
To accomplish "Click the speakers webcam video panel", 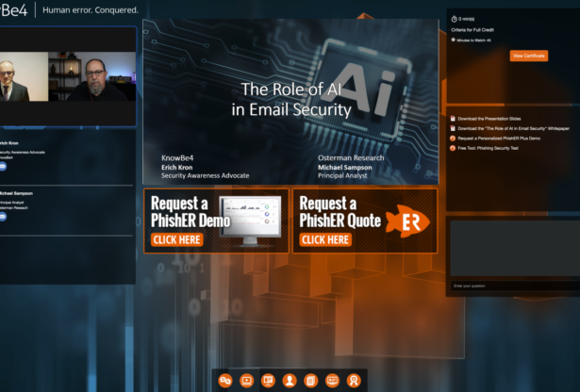I will pos(68,76).
